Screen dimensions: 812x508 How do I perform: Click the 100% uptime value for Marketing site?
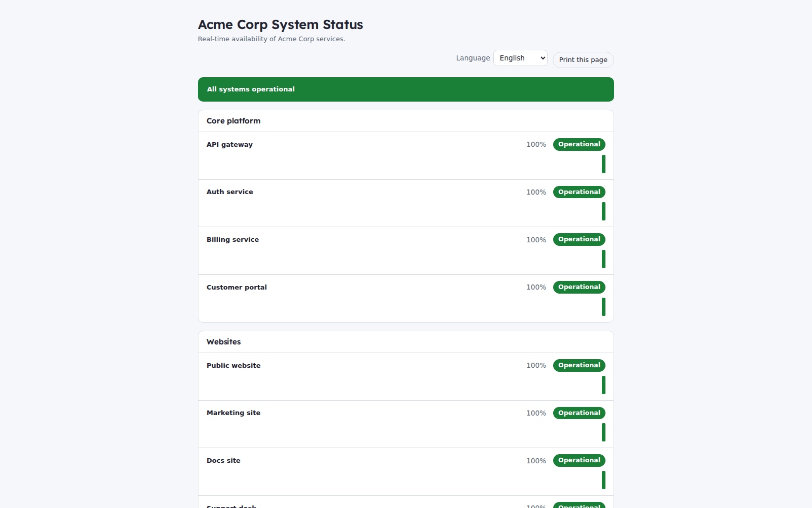tap(536, 413)
